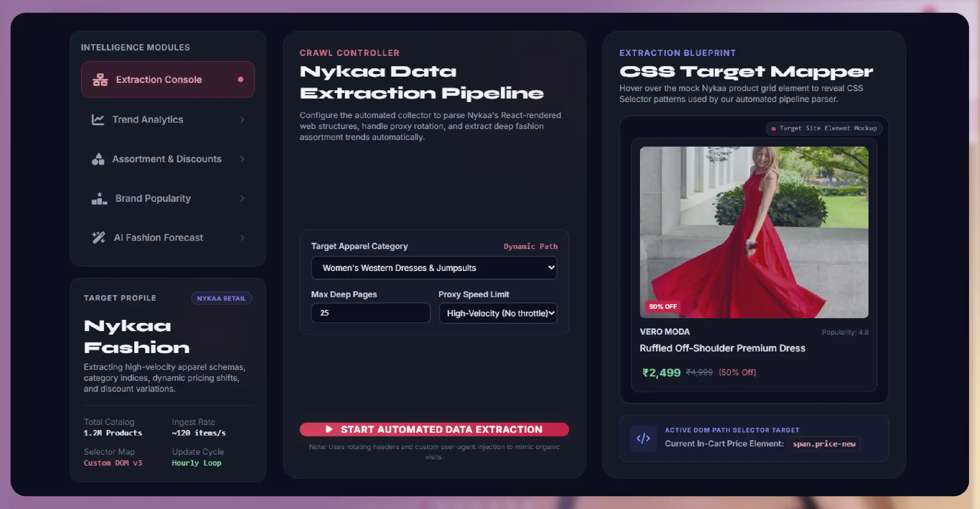This screenshot has width=980, height=509.
Task: Start automated data extraction
Action: (x=434, y=430)
